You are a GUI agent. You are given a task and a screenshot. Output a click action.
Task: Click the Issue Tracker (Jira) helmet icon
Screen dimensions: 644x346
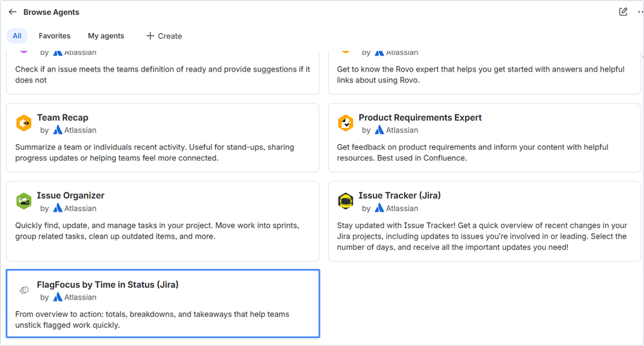[x=346, y=201]
